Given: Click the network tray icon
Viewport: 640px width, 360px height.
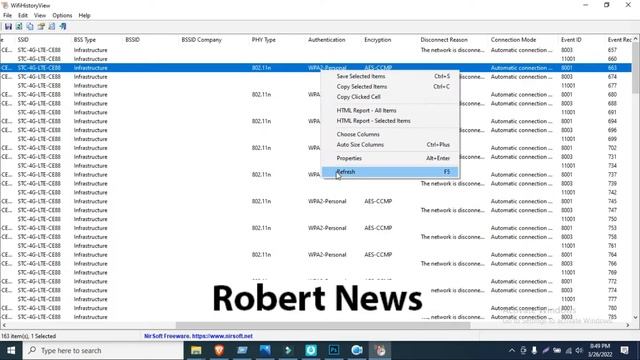Looking at the screenshot, I should tap(568, 350).
